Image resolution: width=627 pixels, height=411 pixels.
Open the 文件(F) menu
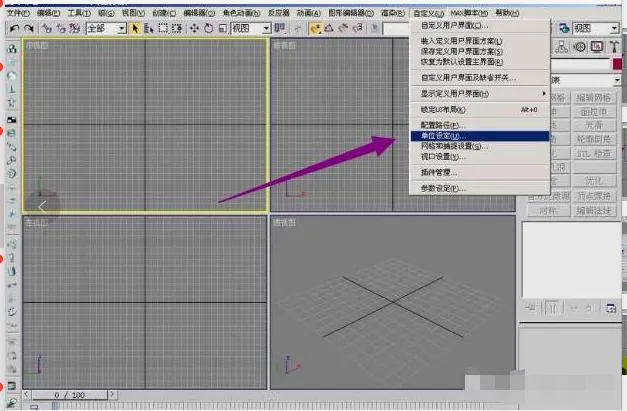[18, 13]
